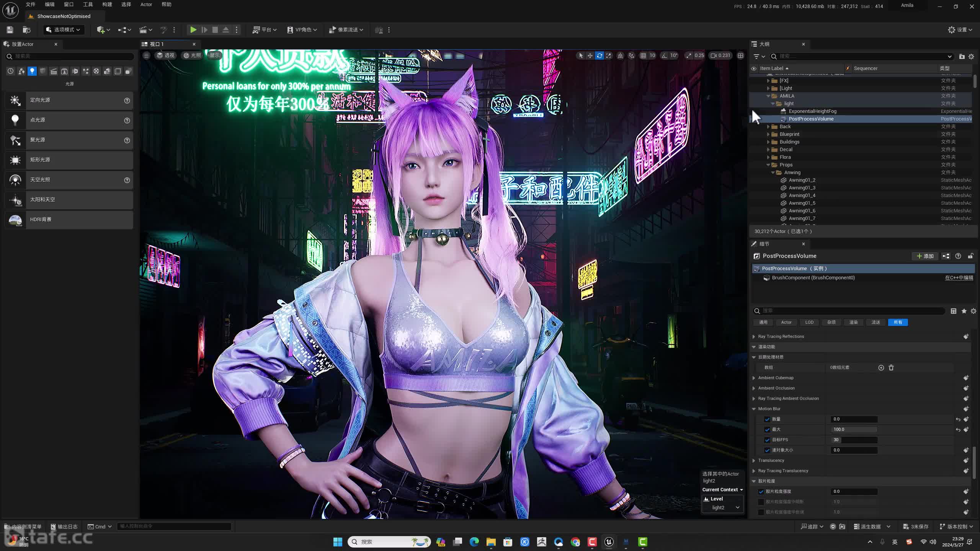Viewport: 980px width, 551px height.
Task: Switch to LOD filter tab in Details
Action: [x=809, y=323]
